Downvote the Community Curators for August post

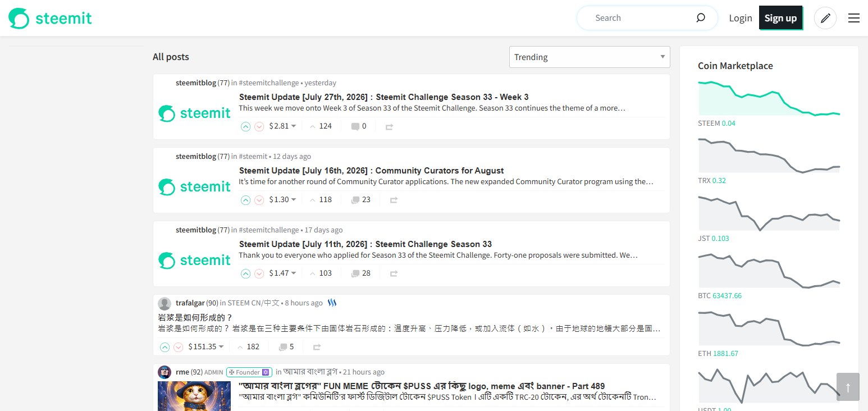click(259, 200)
